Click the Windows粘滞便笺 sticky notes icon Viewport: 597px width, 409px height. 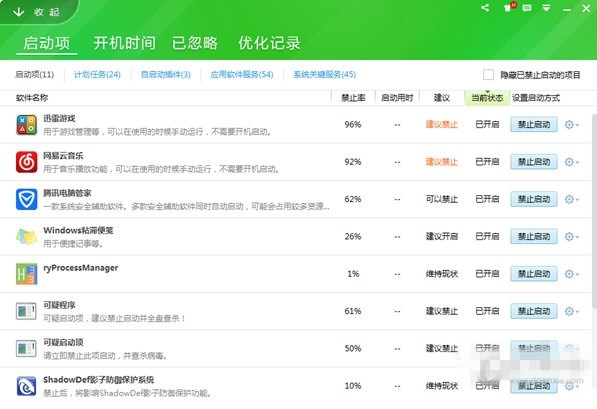[x=26, y=236]
